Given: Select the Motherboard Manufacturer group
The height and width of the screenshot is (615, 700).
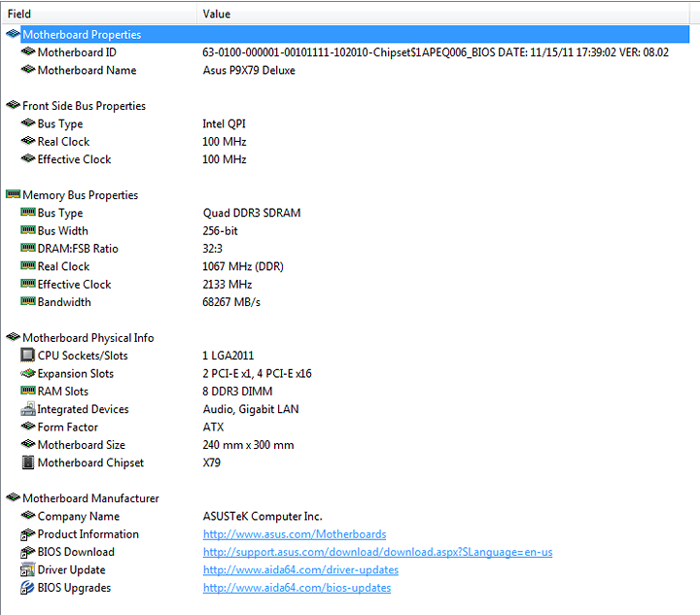Looking at the screenshot, I should 90,498.
